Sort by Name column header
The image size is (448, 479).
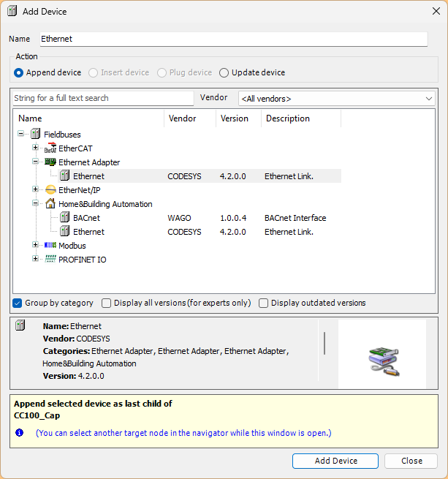pyautogui.click(x=88, y=118)
